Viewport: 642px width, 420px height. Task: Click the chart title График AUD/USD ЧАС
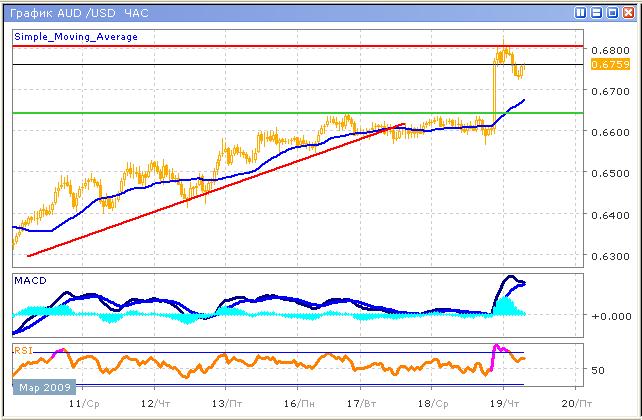(68, 13)
